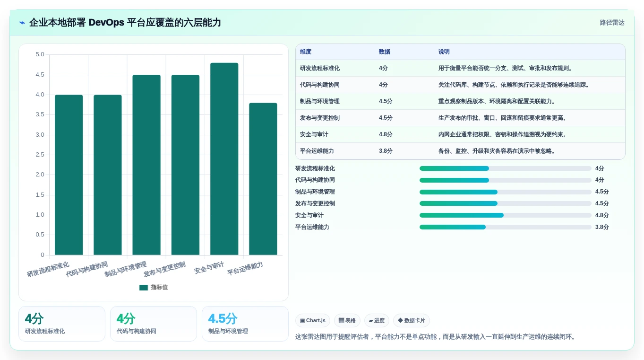Click the 数据 table column header

pos(385,52)
